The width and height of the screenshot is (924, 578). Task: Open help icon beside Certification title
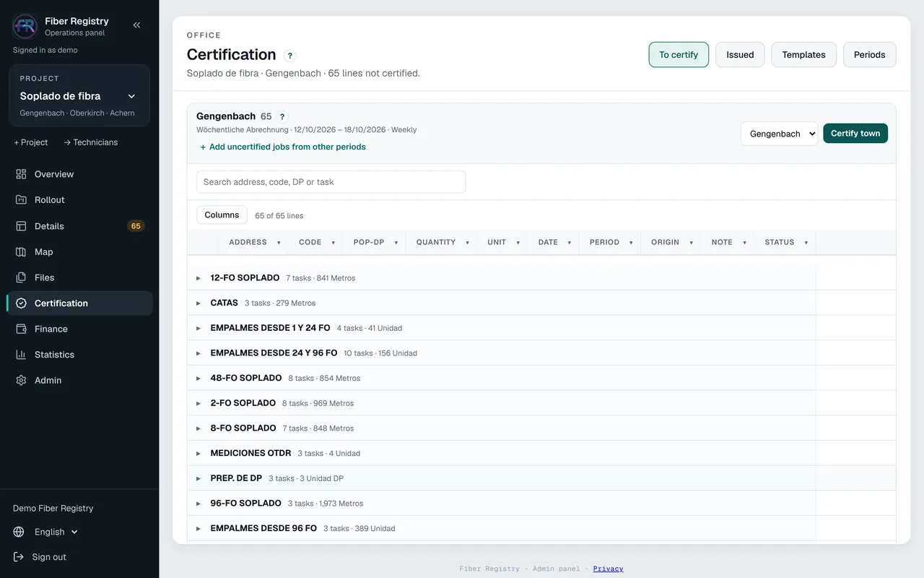tap(289, 56)
